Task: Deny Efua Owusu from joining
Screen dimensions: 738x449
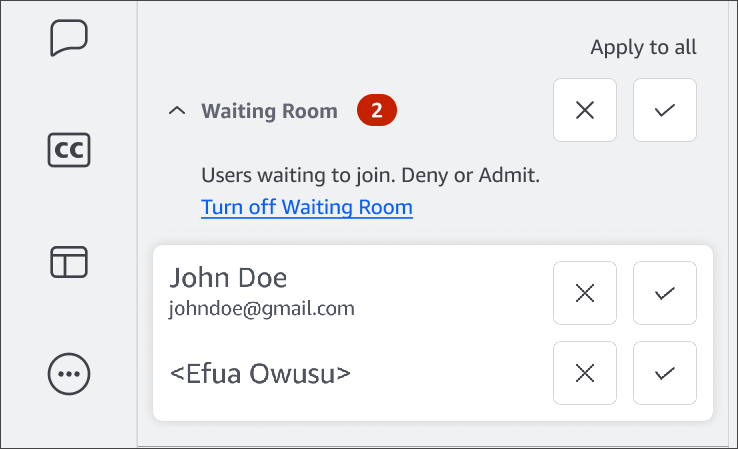Action: point(585,373)
